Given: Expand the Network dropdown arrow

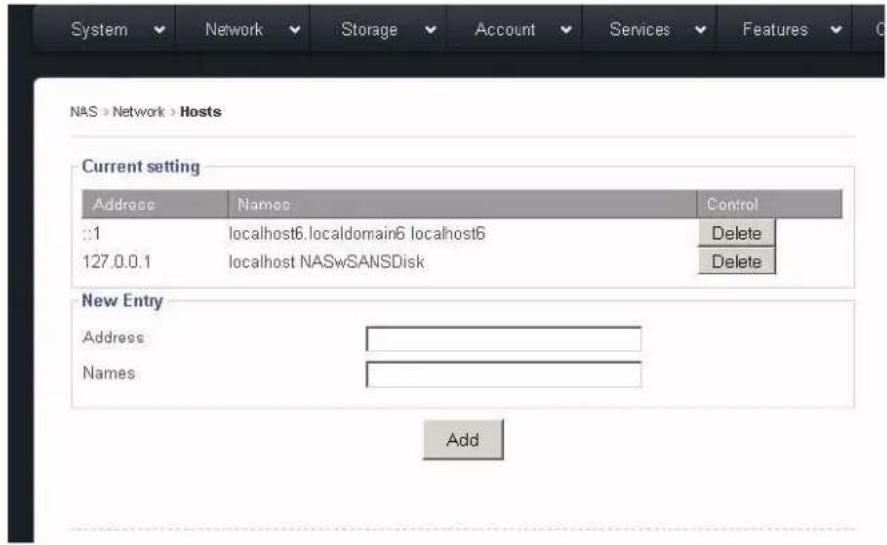Looking at the screenshot, I should pos(295,30).
